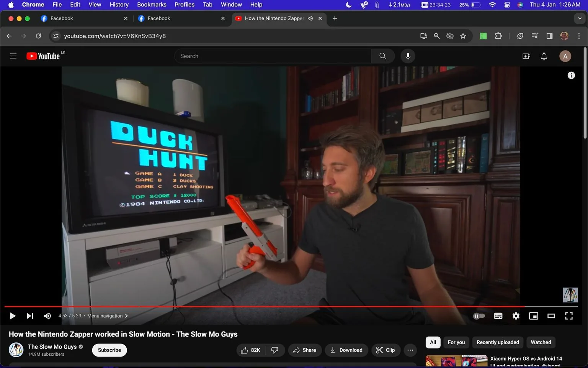Image resolution: width=588 pixels, height=368 pixels.
Task: Toggle autoplay off in the player
Action: [x=479, y=315]
